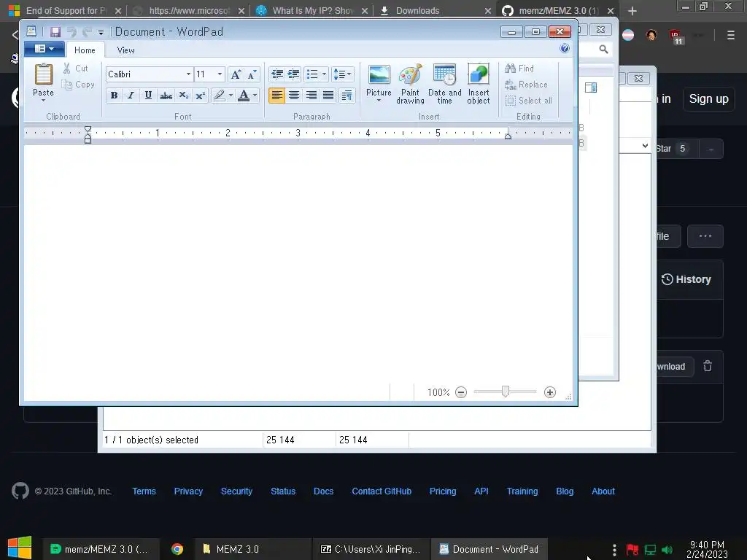This screenshot has height=560, width=747.
Task: Click the WordPad Help icon
Action: tap(565, 49)
